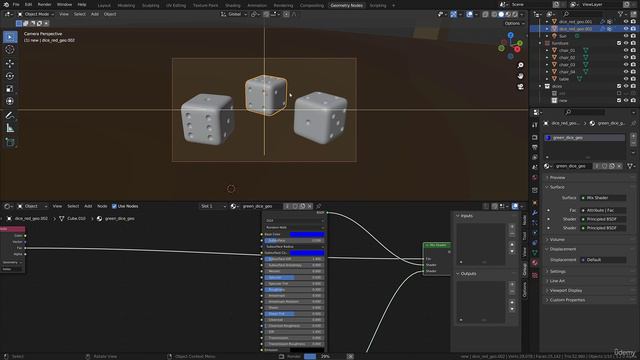Open the Modifiers properties wrench tab
Screen dimensions: 640x360
[x=535, y=213]
